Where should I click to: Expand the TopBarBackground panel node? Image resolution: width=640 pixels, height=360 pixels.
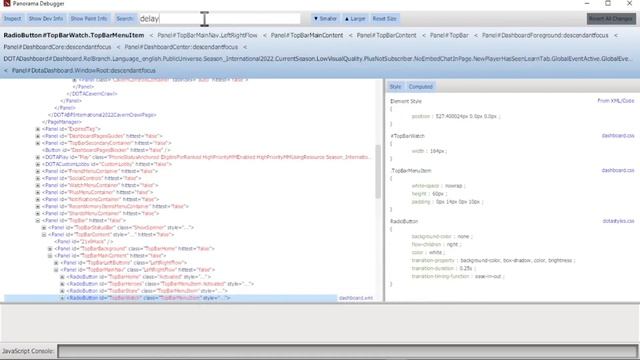click(50, 249)
